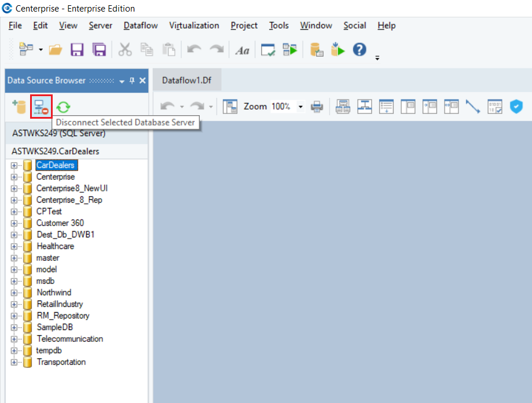This screenshot has width=532, height=403.
Task: Click the Print icon in dataflow toolbar
Action: (x=317, y=107)
